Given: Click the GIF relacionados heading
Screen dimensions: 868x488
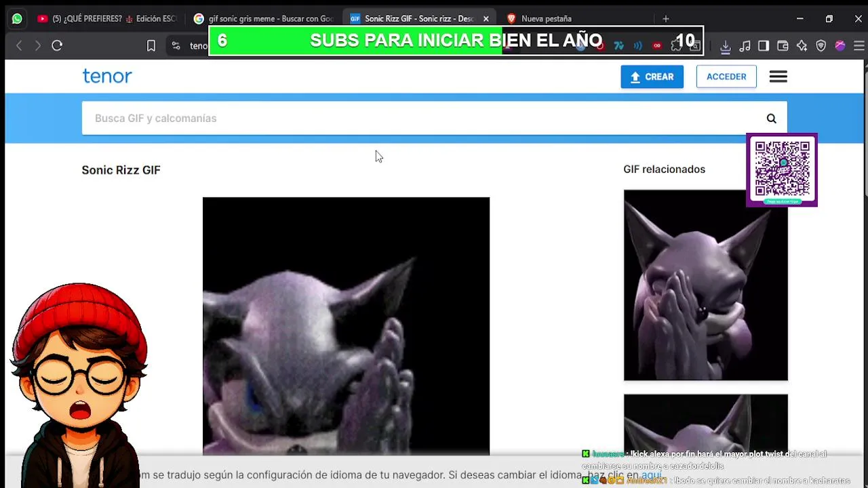Looking at the screenshot, I should pos(664,169).
